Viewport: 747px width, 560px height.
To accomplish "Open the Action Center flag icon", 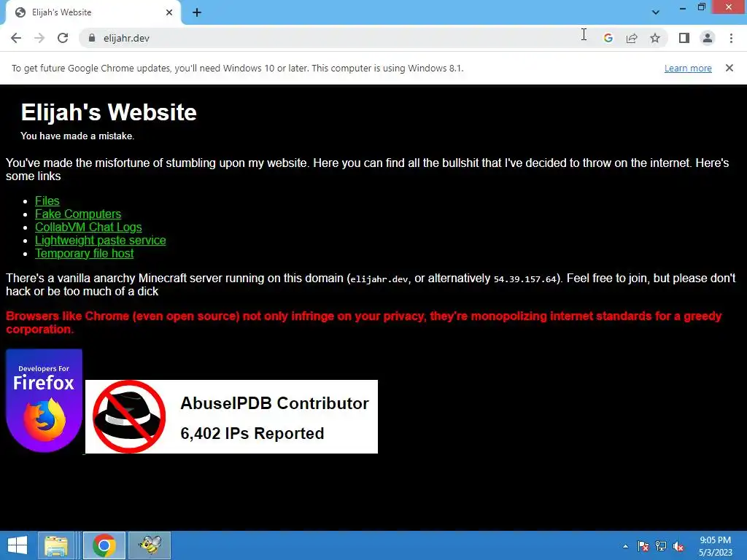I will point(643,546).
